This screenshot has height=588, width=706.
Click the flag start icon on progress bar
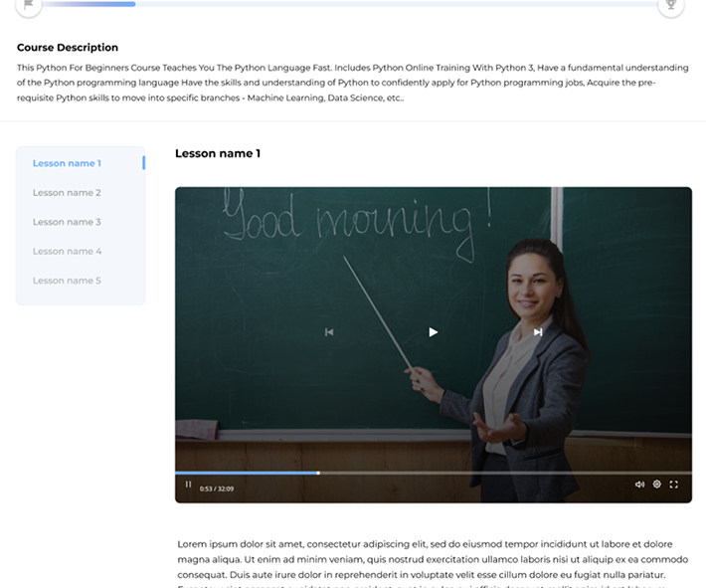29,5
